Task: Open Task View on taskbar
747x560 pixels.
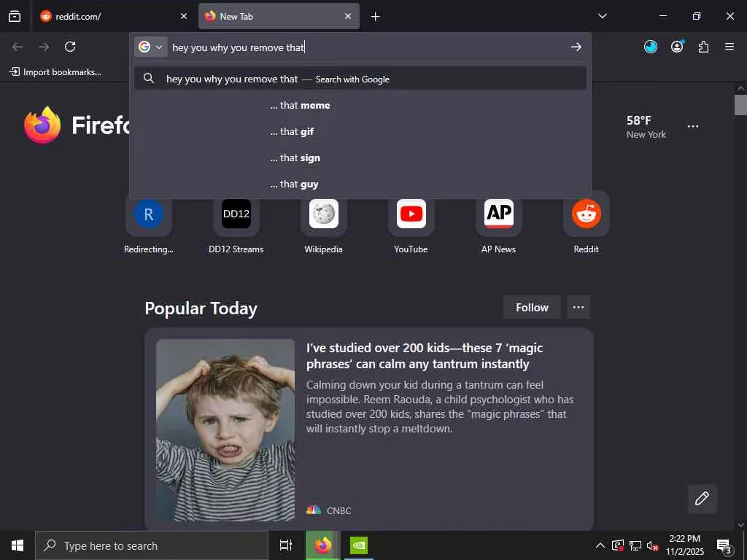Action: coord(286,545)
